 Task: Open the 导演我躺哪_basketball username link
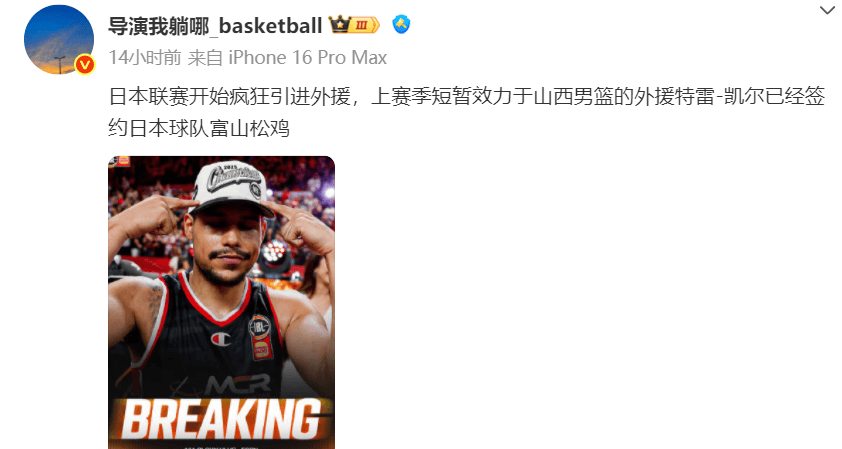coord(215,25)
